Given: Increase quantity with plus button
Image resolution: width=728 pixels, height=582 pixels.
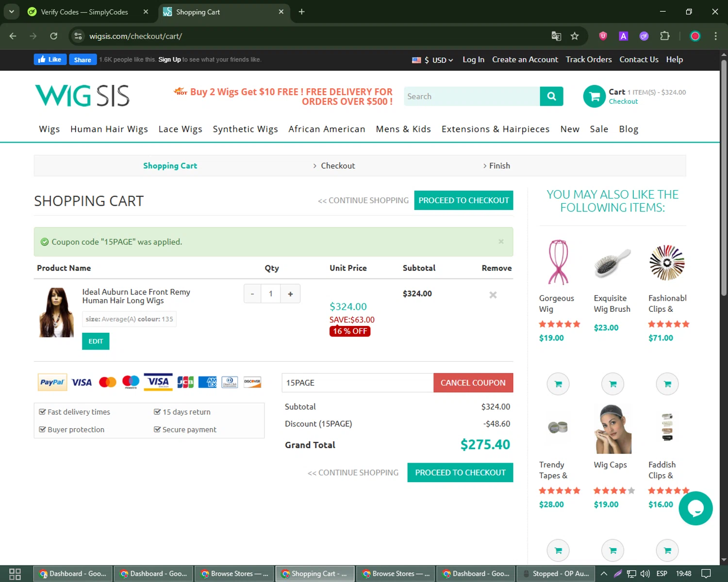Looking at the screenshot, I should tap(290, 293).
